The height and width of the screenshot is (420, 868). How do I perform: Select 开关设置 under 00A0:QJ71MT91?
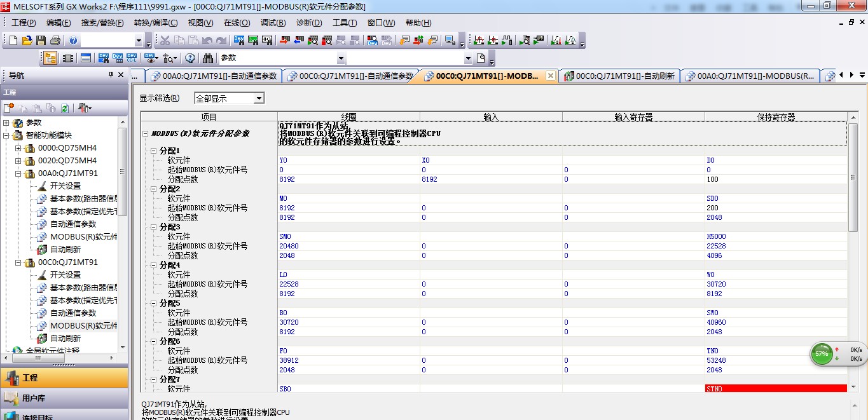[x=65, y=186]
